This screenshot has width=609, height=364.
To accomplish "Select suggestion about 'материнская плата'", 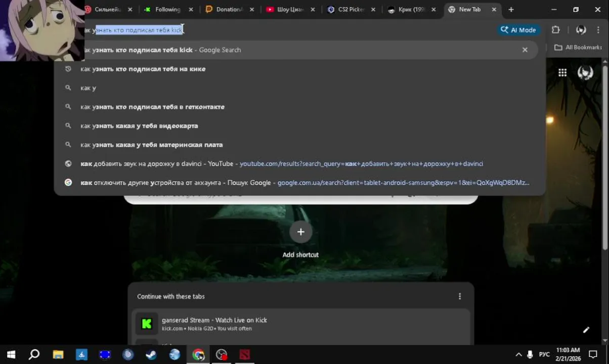I will tap(298, 145).
